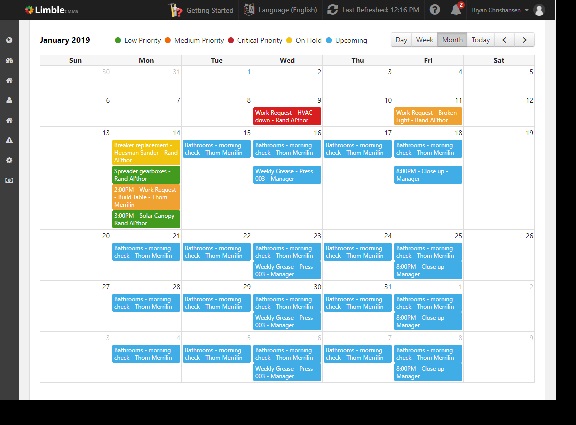Open Getting Started guide
576x425 pixels.
(201, 10)
